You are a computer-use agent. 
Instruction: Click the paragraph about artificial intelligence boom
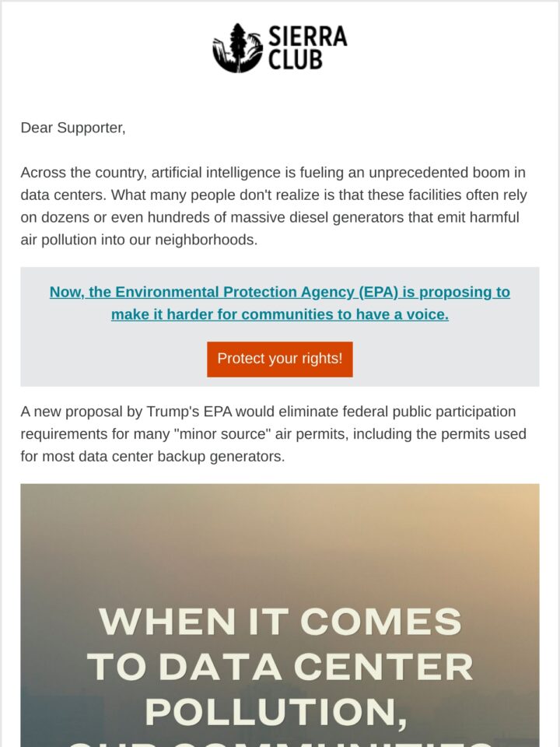coord(274,205)
